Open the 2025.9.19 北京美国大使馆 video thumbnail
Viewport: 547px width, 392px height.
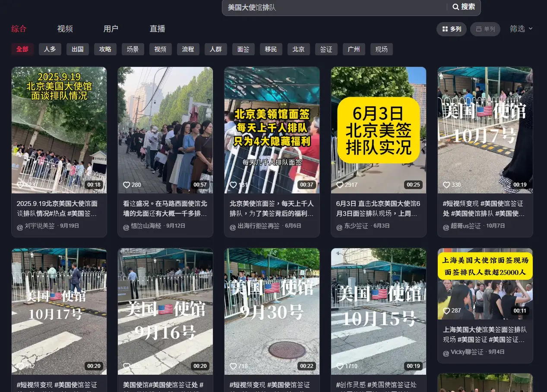(59, 130)
